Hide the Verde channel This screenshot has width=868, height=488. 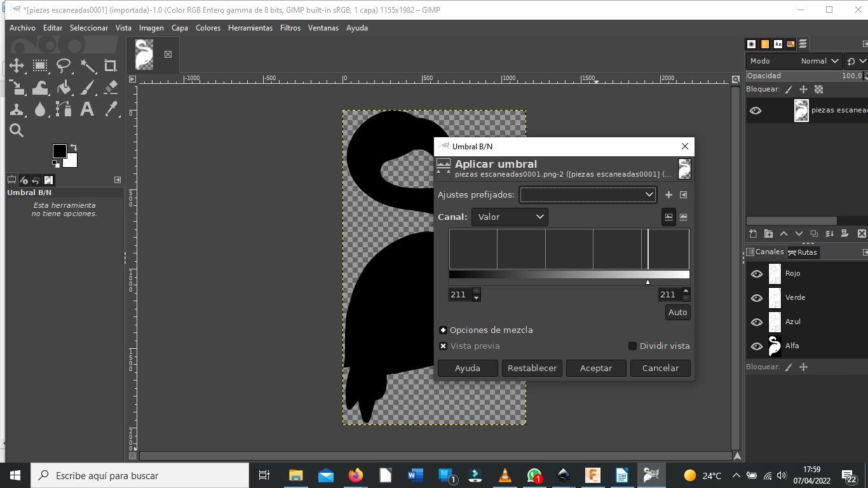756,298
